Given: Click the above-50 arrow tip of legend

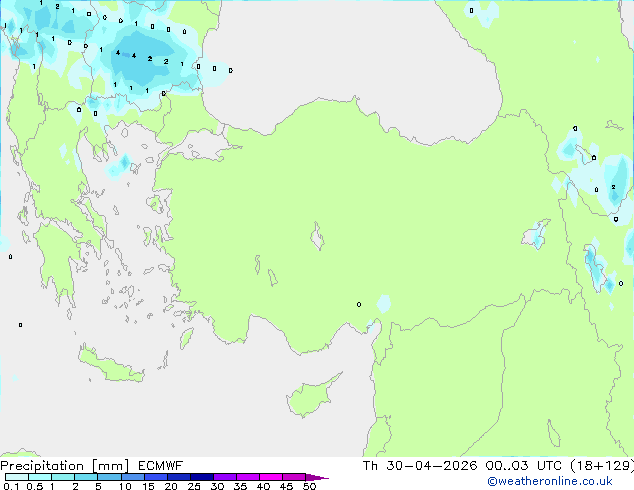Looking at the screenshot, I should (317, 477).
